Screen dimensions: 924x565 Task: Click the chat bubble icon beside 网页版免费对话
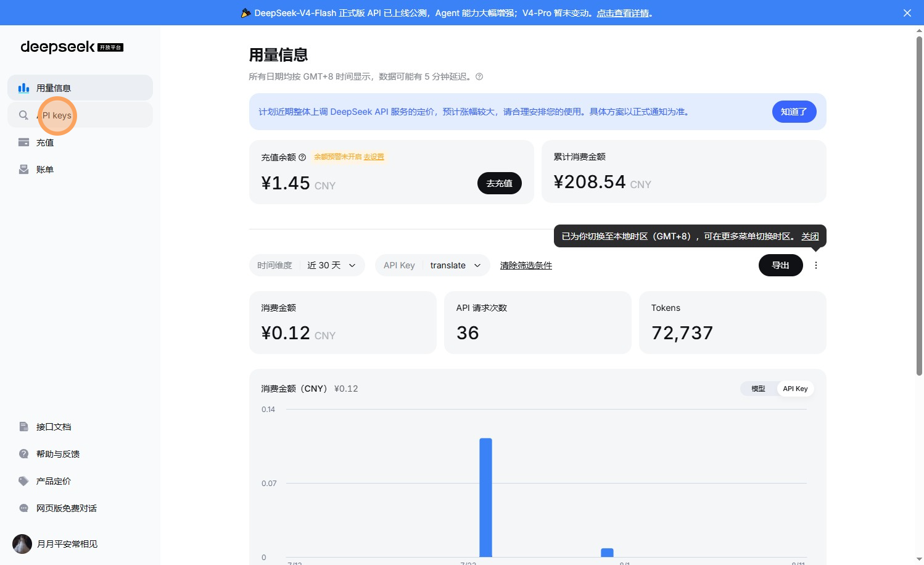tap(23, 508)
